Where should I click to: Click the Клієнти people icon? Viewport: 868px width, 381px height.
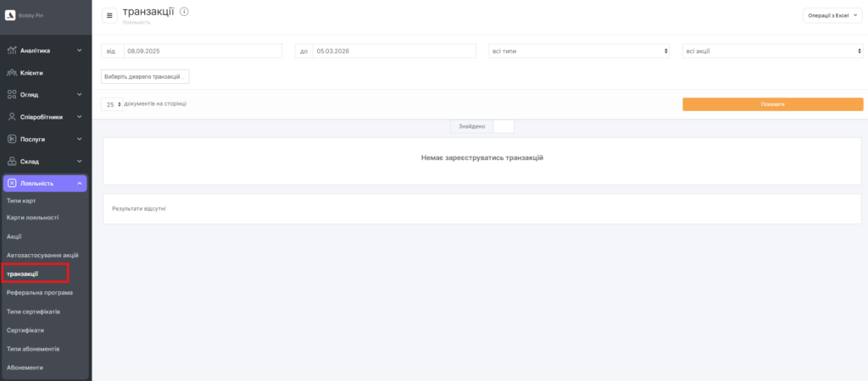point(12,73)
